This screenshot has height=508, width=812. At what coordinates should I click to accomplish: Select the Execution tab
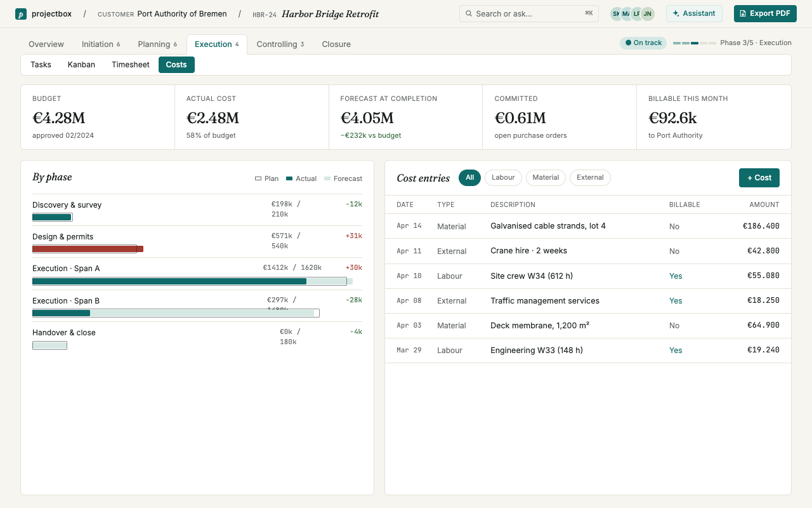coord(217,44)
